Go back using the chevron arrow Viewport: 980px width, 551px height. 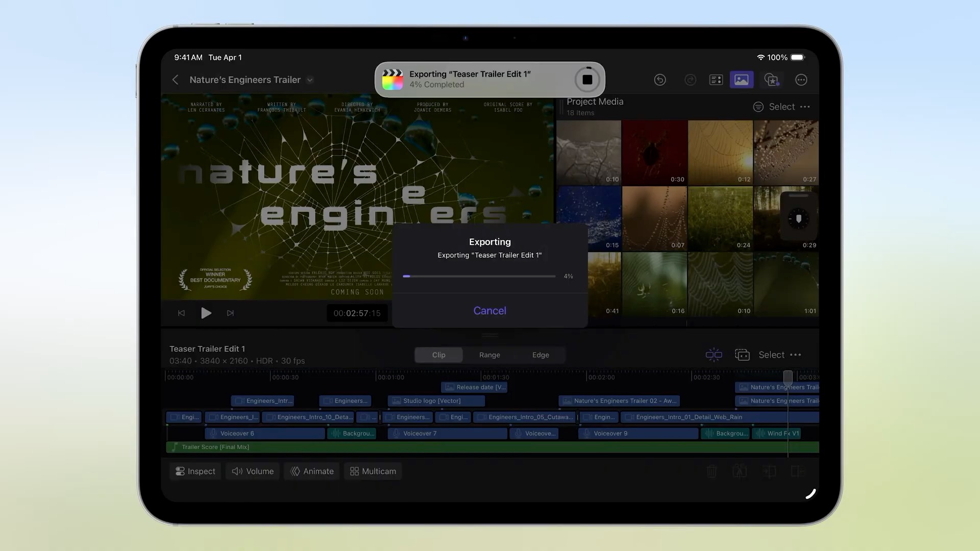[x=176, y=80]
